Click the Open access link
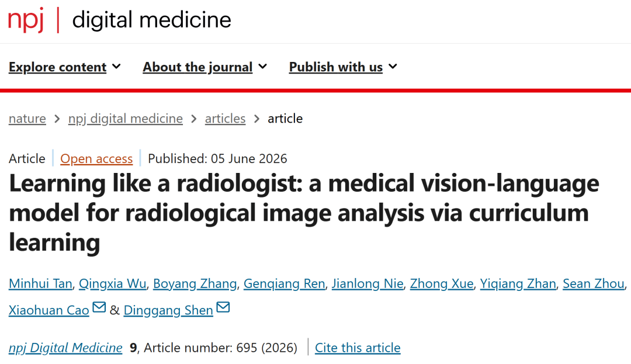This screenshot has height=364, width=631. 96,158
